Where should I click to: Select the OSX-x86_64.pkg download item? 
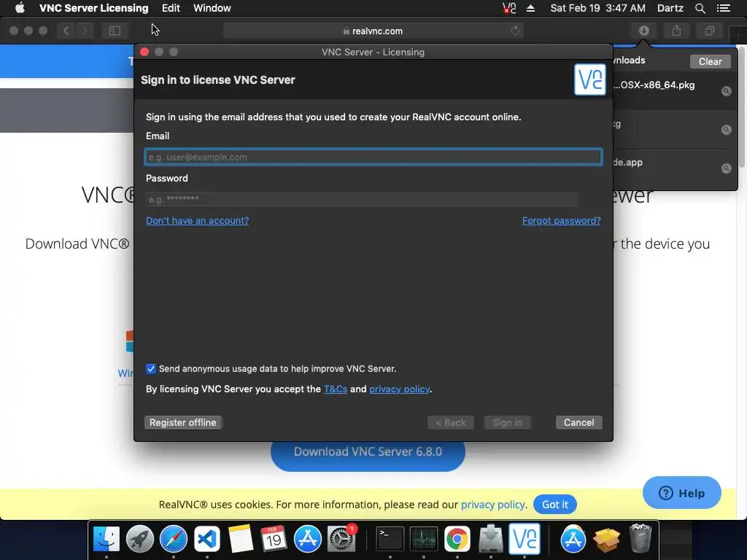(x=673, y=91)
